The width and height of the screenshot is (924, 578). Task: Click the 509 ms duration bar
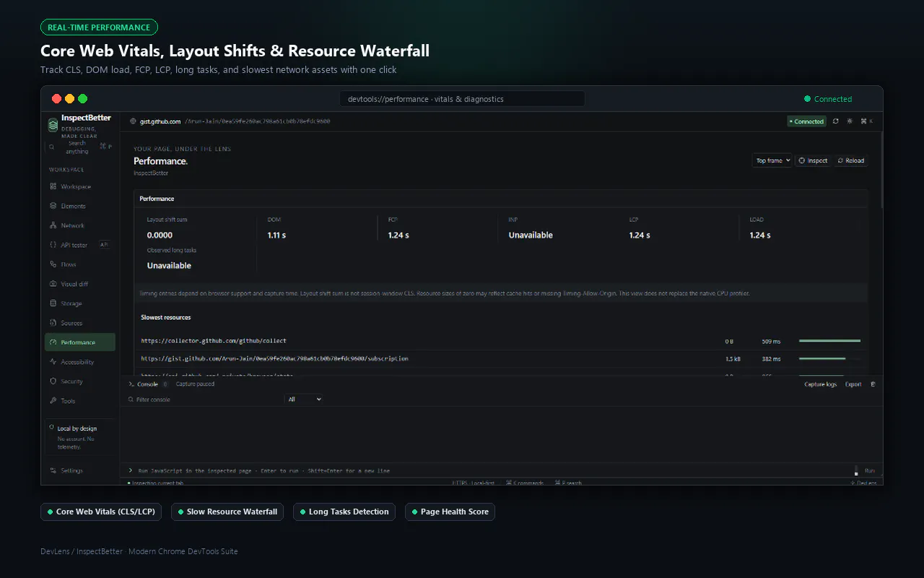pyautogui.click(x=829, y=340)
